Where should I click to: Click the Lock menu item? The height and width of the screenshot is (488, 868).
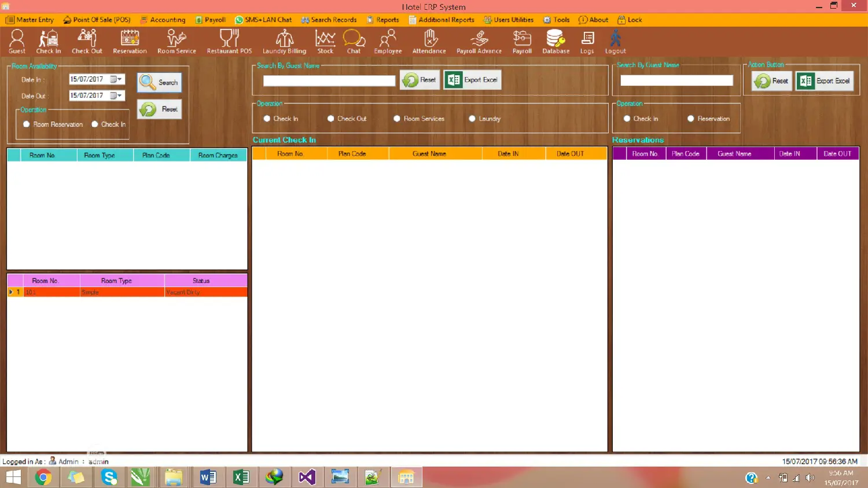(630, 20)
